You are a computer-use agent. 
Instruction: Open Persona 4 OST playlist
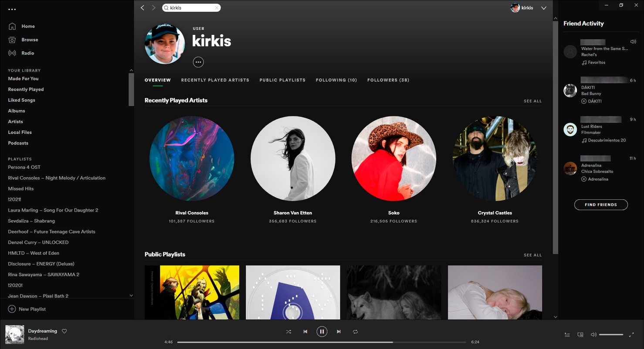(24, 167)
